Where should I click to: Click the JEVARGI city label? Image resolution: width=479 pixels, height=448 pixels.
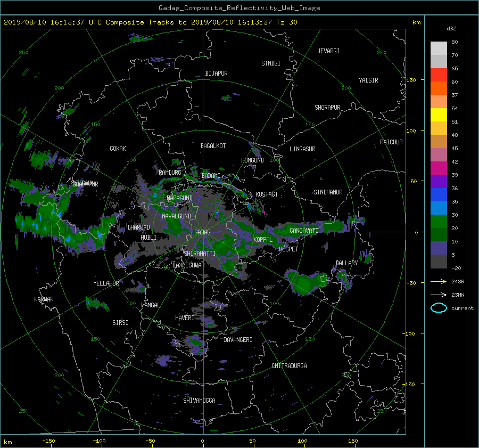[328, 51]
